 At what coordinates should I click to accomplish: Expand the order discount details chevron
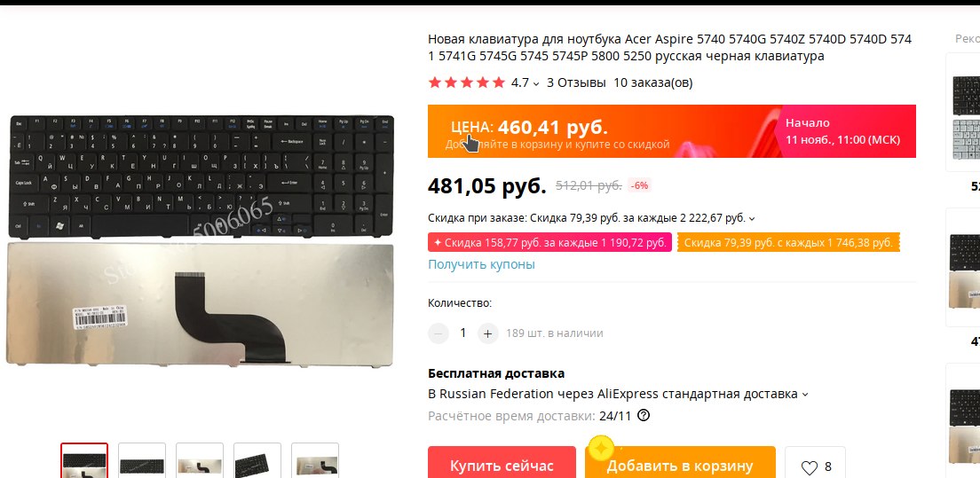coord(752,219)
